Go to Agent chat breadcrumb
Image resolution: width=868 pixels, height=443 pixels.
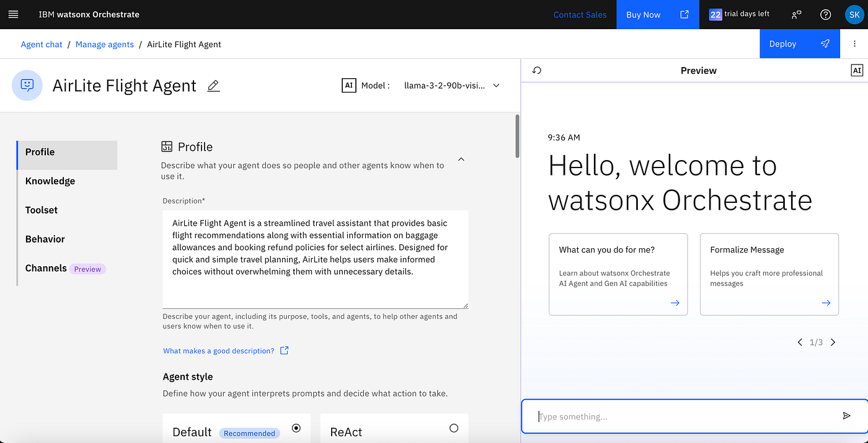[42, 44]
